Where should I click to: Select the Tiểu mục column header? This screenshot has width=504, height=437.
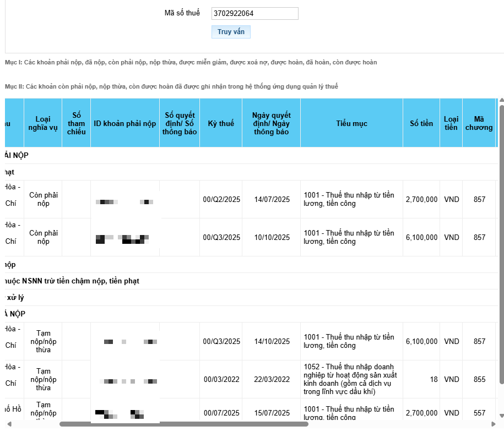(x=351, y=124)
